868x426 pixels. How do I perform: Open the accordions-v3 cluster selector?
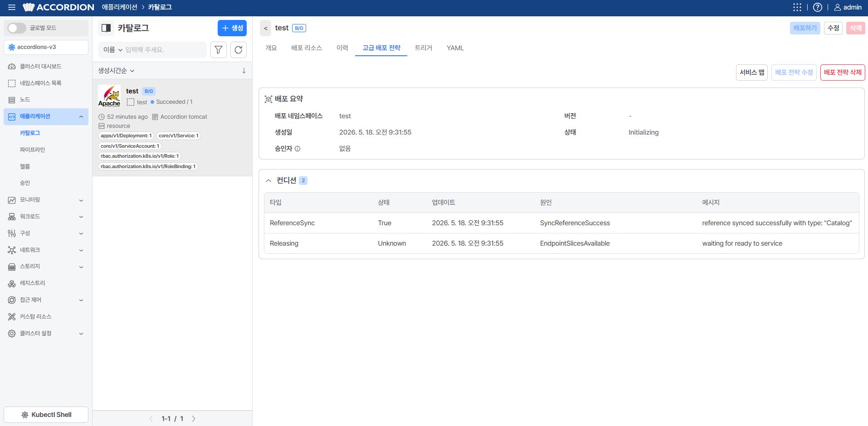coord(46,47)
